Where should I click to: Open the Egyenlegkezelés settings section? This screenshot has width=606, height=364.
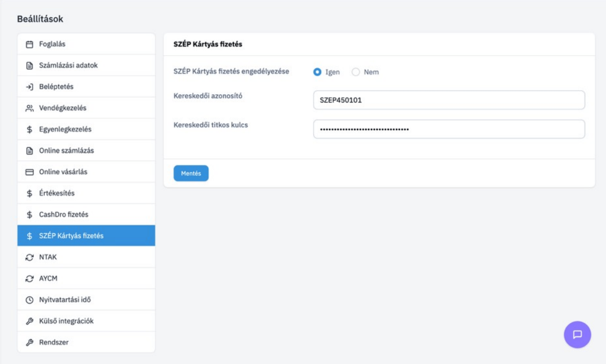coord(86,129)
